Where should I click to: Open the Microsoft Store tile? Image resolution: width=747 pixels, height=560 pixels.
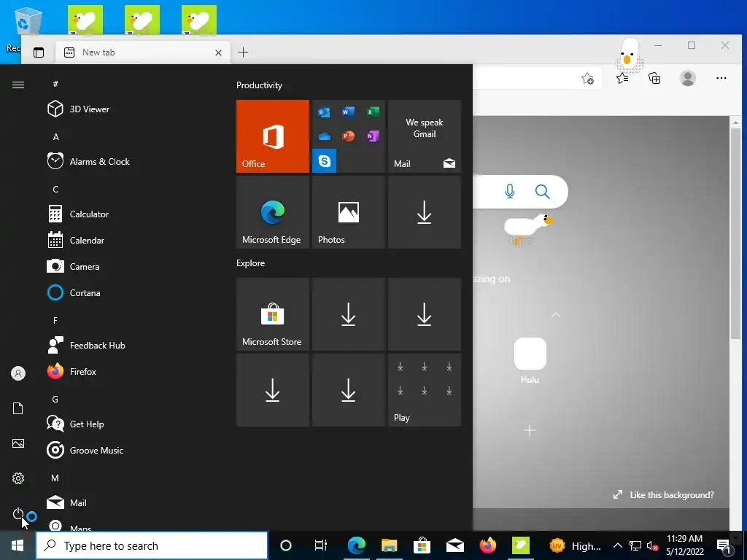click(x=273, y=314)
